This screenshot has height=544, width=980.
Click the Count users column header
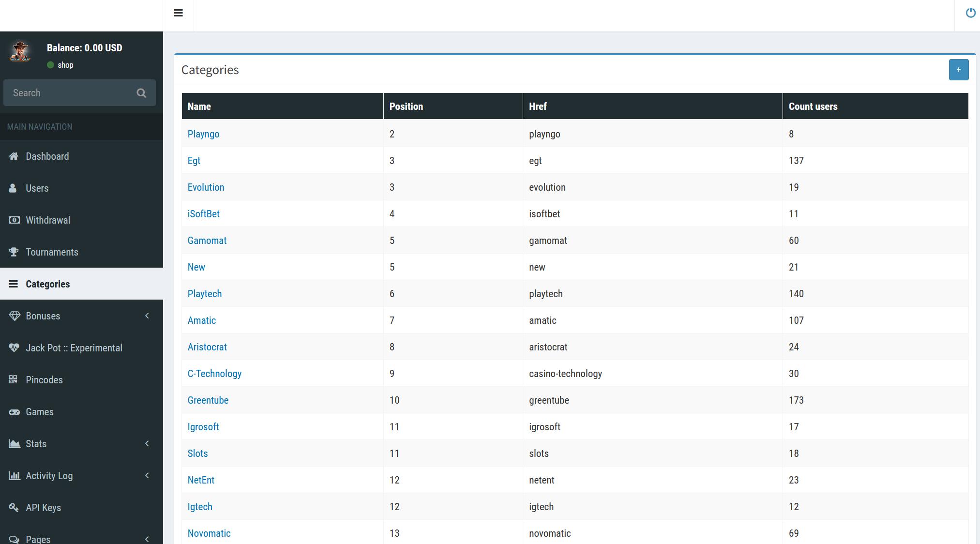pyautogui.click(x=875, y=106)
